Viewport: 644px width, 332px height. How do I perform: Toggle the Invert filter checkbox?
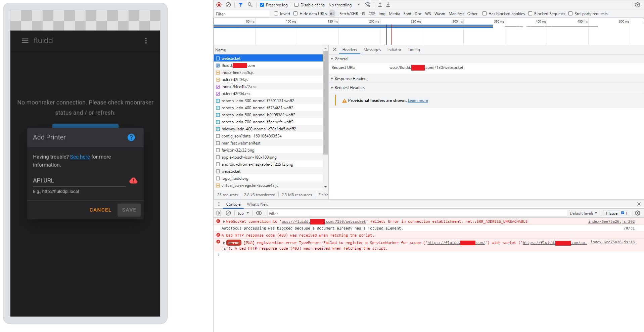click(x=275, y=14)
